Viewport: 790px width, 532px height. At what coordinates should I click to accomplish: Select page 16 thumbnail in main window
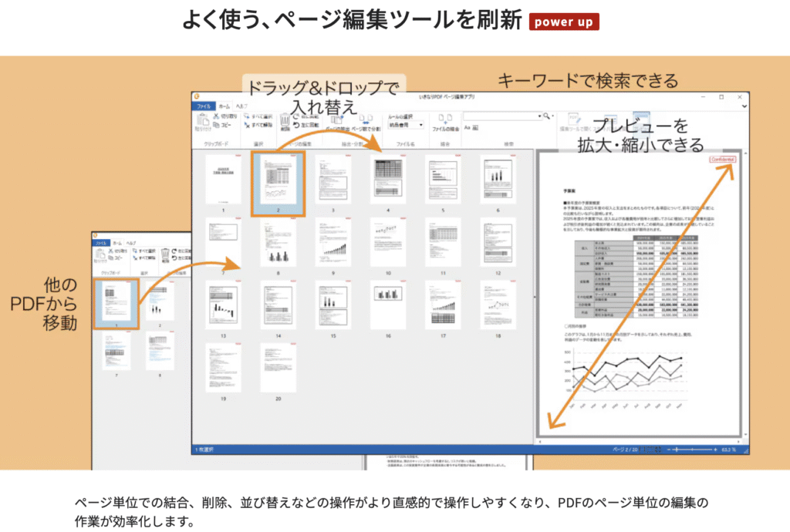pos(388,305)
